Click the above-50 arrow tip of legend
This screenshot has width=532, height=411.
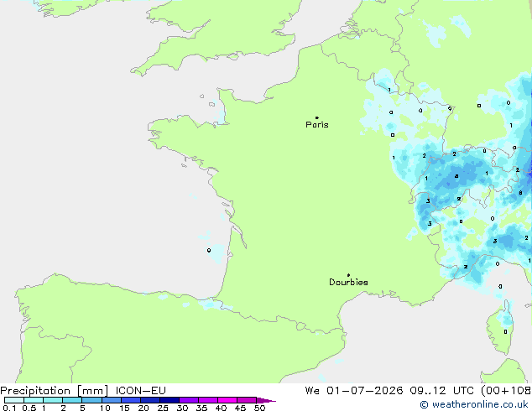(x=266, y=400)
